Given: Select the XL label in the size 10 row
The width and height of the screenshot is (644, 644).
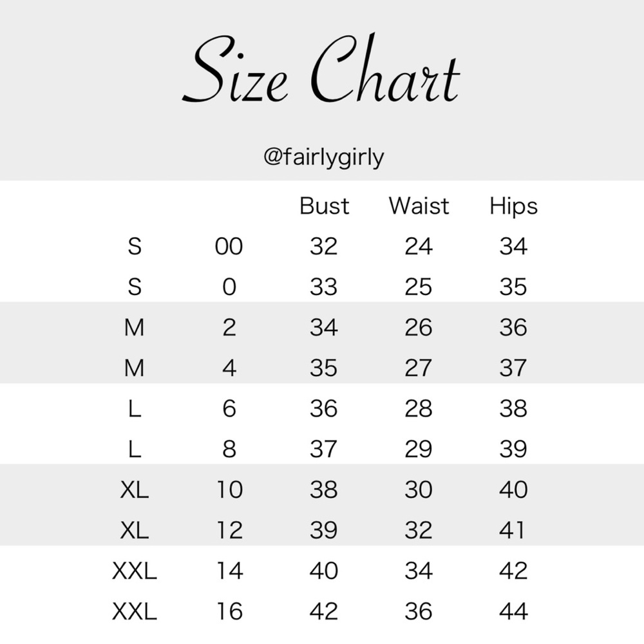Looking at the screenshot, I should tap(135, 490).
